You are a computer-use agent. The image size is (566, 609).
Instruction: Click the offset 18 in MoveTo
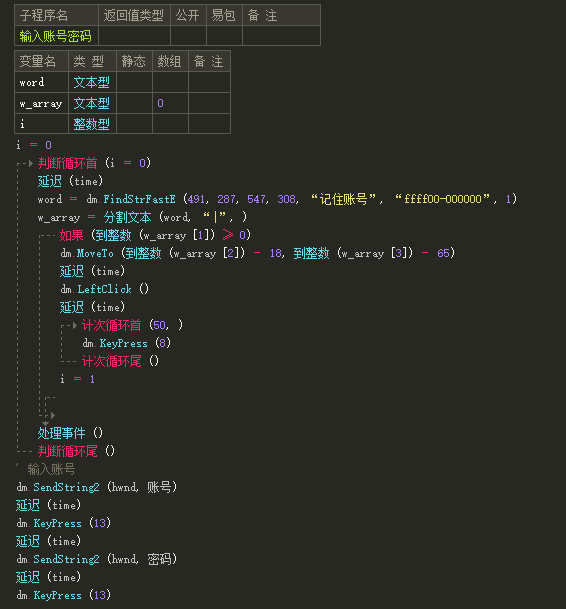pyautogui.click(x=275, y=254)
